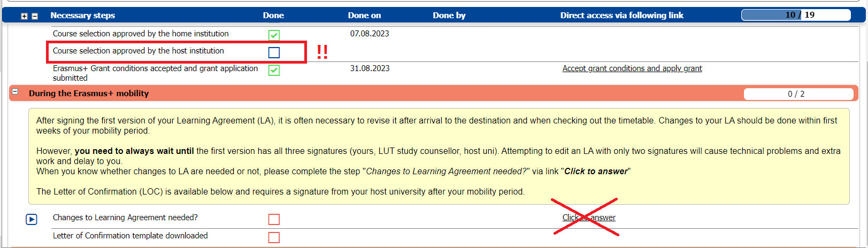Image resolution: width=868 pixels, height=248 pixels.
Task: Select the Done by column header
Action: [x=449, y=15]
